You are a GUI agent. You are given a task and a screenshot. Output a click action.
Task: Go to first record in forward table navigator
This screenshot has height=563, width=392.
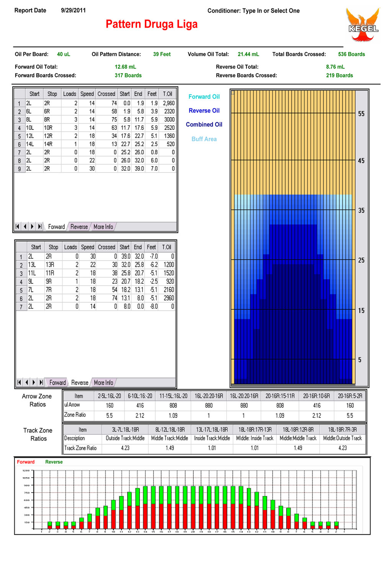(17, 226)
